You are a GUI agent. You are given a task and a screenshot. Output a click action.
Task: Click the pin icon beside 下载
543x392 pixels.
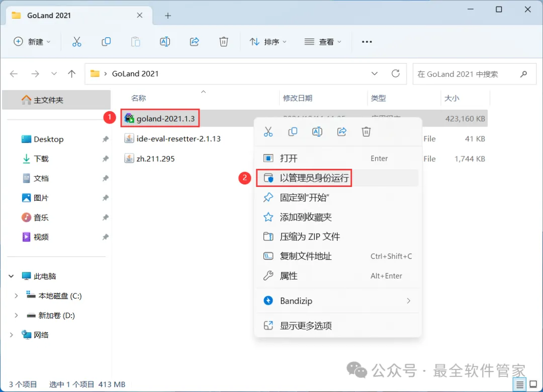point(105,159)
